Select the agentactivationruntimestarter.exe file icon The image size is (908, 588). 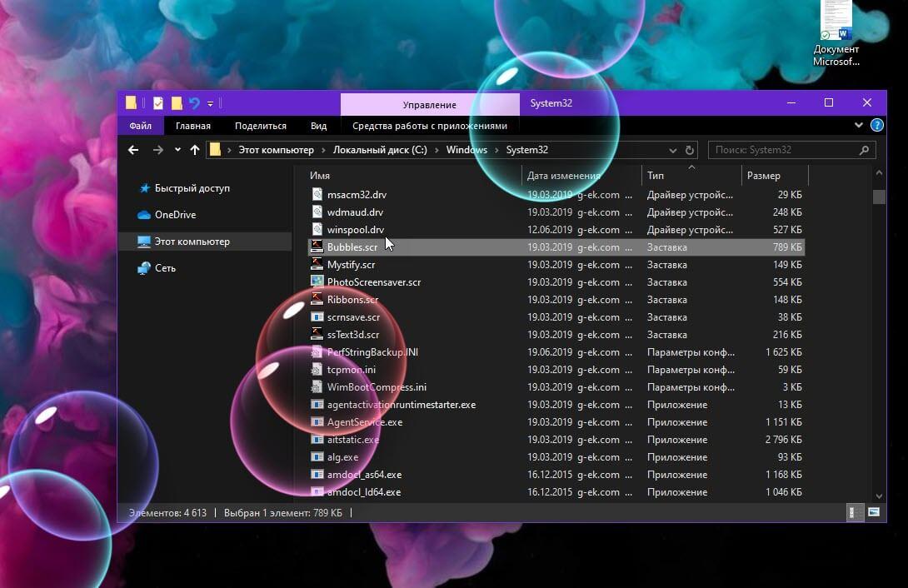click(317, 405)
